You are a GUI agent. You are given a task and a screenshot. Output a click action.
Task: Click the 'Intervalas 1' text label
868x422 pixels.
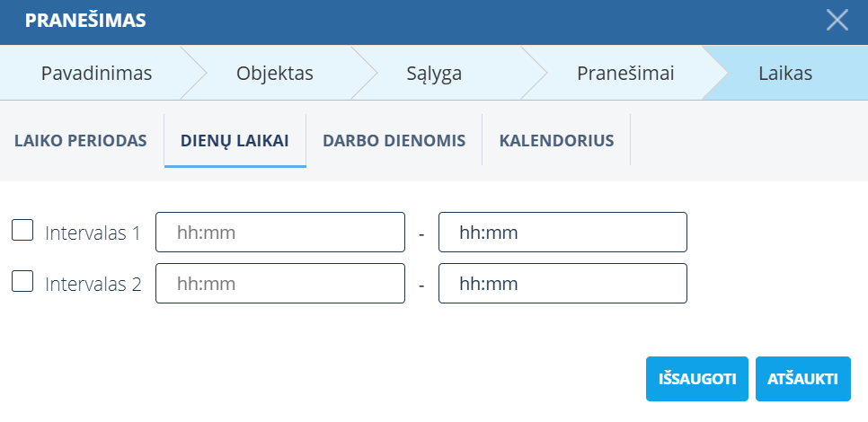(x=93, y=233)
